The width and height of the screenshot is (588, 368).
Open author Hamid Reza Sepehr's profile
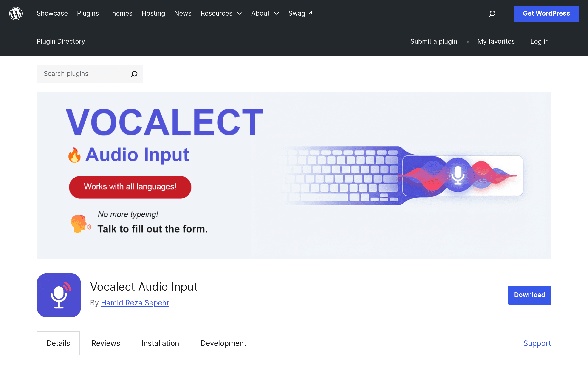[x=135, y=302]
